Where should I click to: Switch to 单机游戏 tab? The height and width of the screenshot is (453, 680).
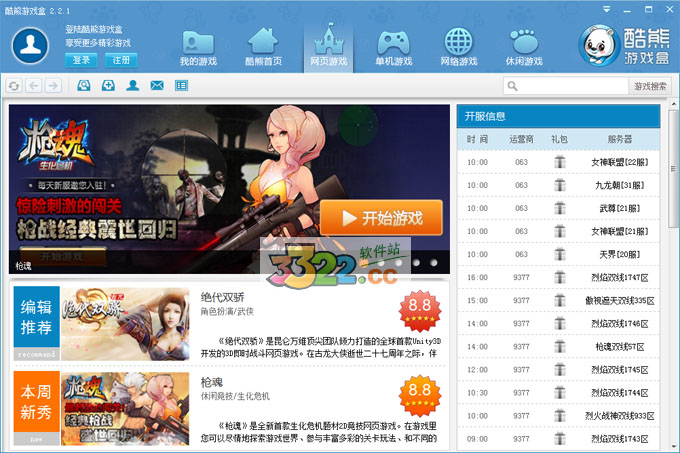pos(394,49)
